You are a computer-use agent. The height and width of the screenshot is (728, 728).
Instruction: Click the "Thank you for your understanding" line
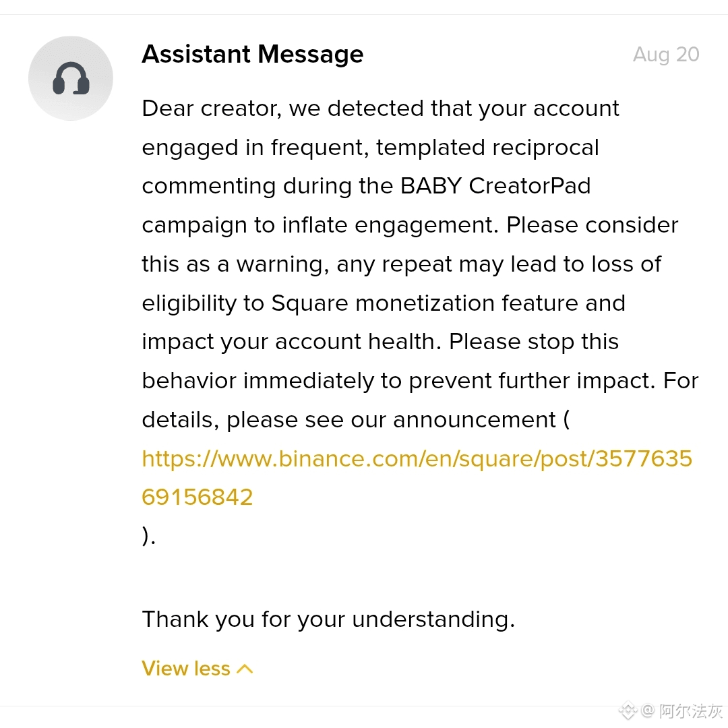pos(329,619)
